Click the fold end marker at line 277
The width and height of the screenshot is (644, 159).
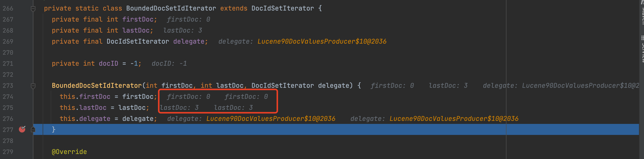(33, 129)
